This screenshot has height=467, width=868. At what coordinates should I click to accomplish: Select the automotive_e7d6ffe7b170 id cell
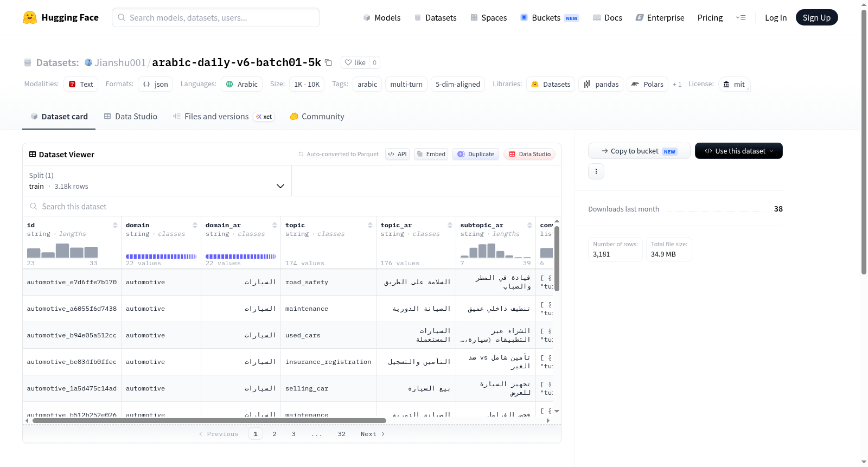pyautogui.click(x=72, y=282)
